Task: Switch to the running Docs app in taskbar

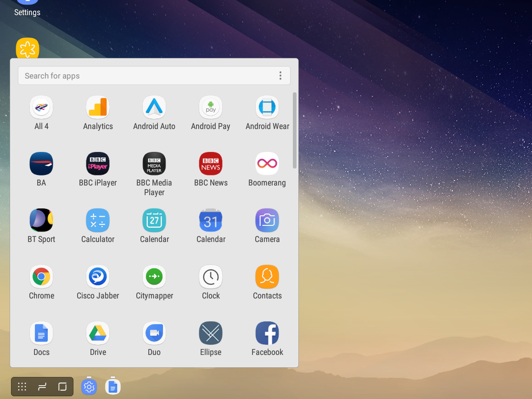Action: pyautogui.click(x=112, y=387)
